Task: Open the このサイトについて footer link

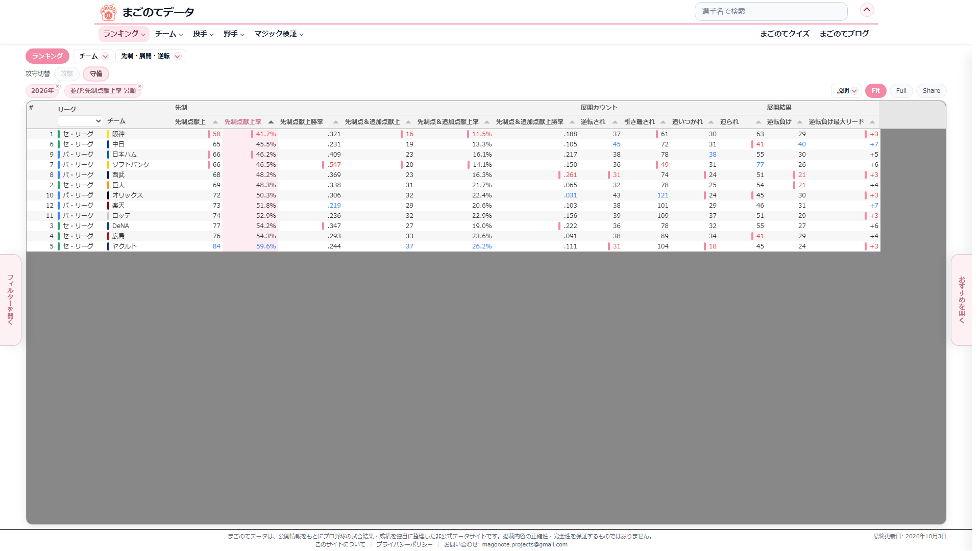Action: pyautogui.click(x=340, y=544)
